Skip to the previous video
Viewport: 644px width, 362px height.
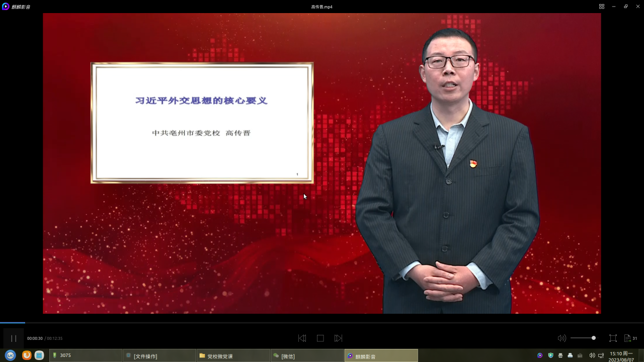tap(302, 338)
